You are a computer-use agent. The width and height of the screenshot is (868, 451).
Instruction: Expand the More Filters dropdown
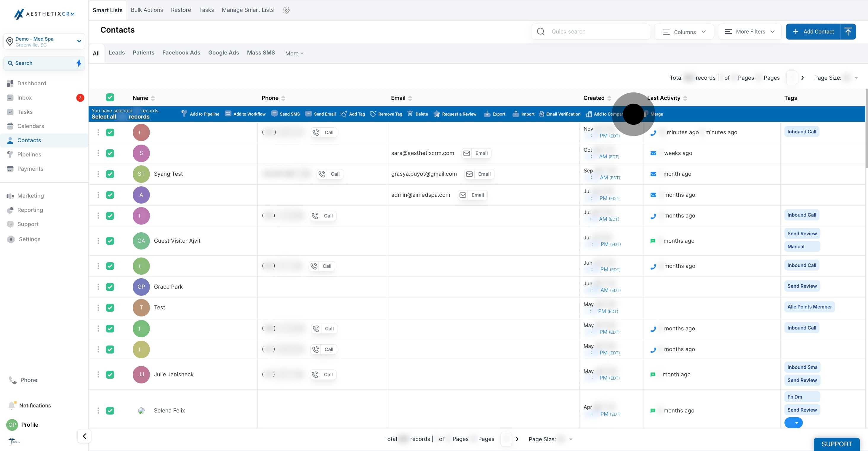click(x=750, y=31)
